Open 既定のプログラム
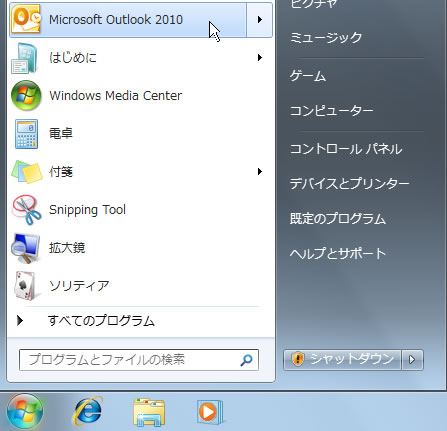The height and width of the screenshot is (431, 447). 338,219
